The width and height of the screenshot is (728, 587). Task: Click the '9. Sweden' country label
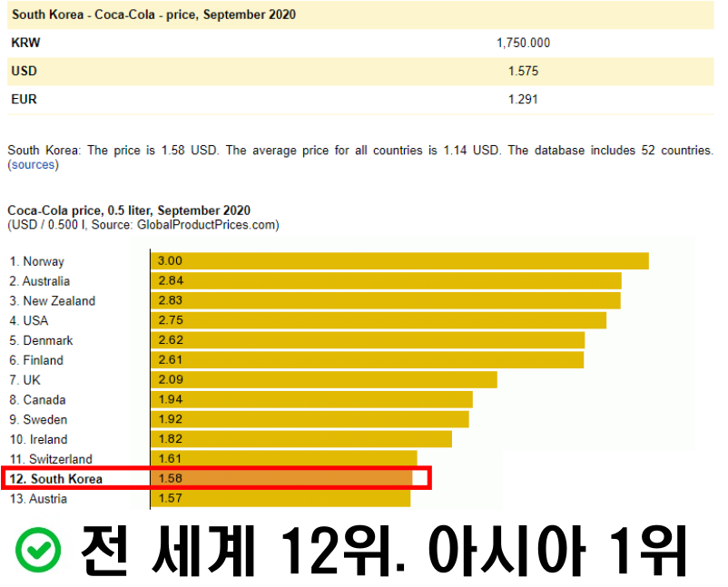pyautogui.click(x=38, y=420)
